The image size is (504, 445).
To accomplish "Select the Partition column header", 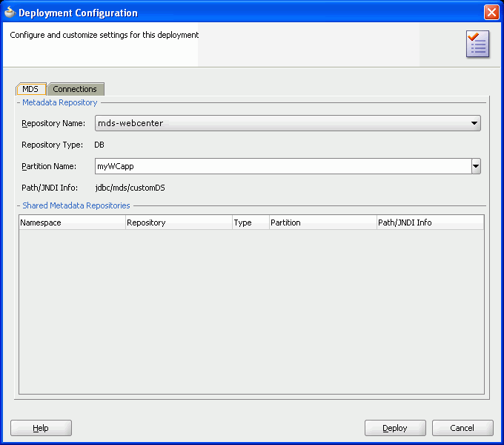I will pyautogui.click(x=322, y=222).
